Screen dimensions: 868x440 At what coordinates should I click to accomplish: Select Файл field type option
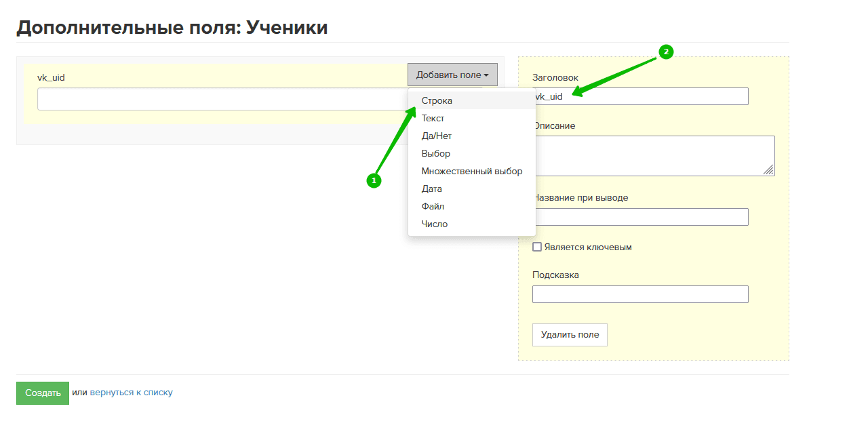coord(433,206)
